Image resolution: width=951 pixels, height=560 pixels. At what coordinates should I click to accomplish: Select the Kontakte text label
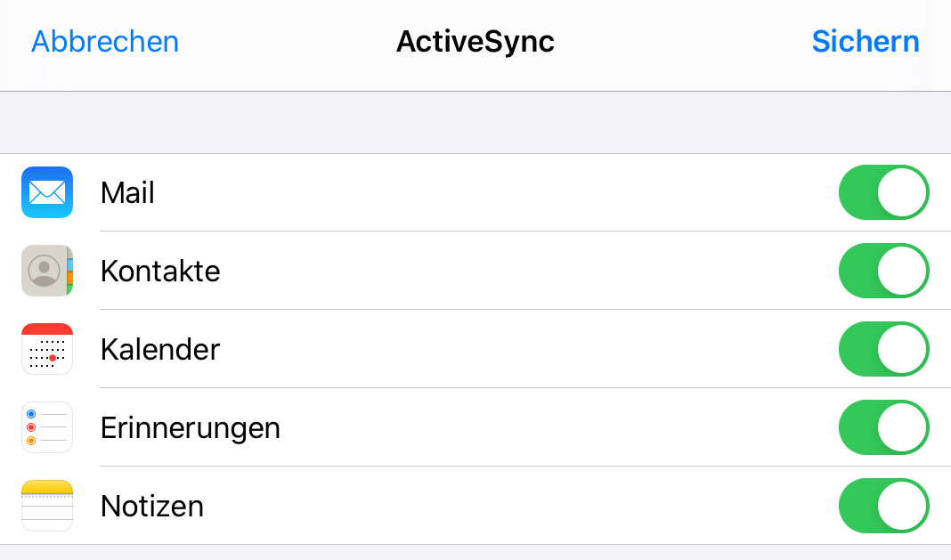160,271
